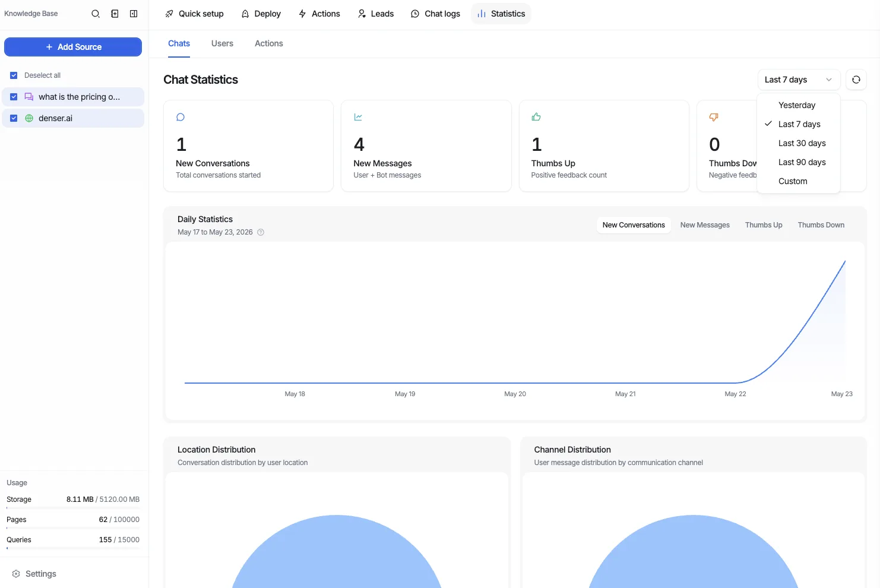The image size is (880, 588).
Task: Click the Channel Distribution pie chart
Action: (693, 552)
